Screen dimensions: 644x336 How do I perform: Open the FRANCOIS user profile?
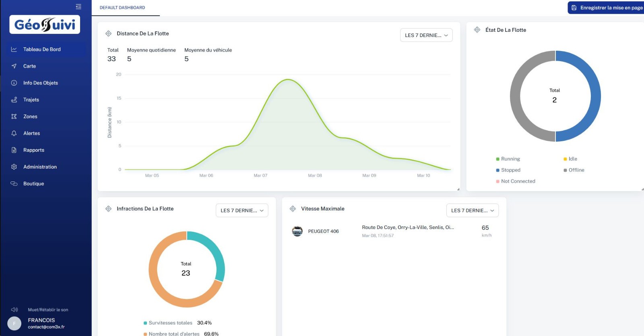tap(46, 323)
